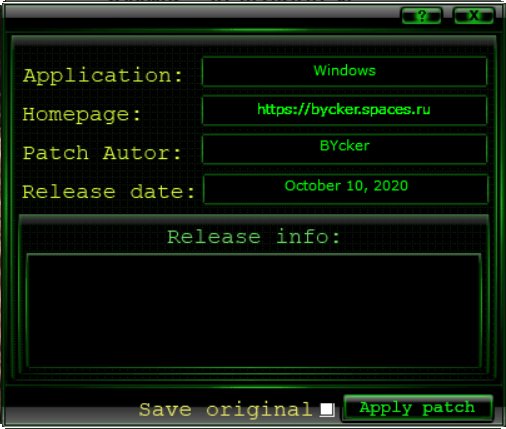This screenshot has height=429, width=506.
Task: Click the 'Homepage:' label
Action: click(x=82, y=115)
